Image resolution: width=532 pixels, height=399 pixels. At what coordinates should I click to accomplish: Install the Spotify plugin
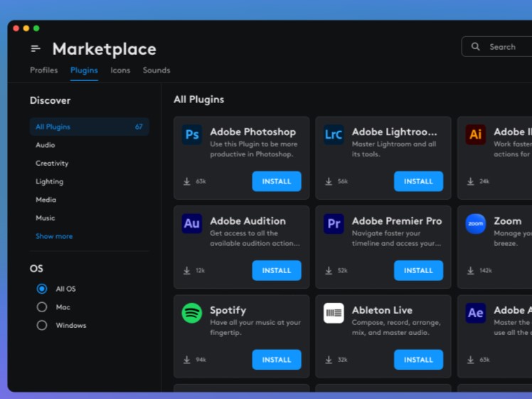(277, 360)
